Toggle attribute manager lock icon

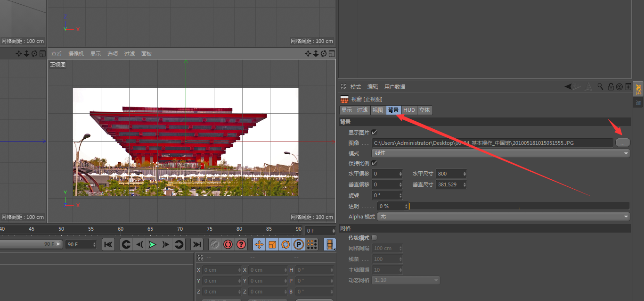coord(611,86)
